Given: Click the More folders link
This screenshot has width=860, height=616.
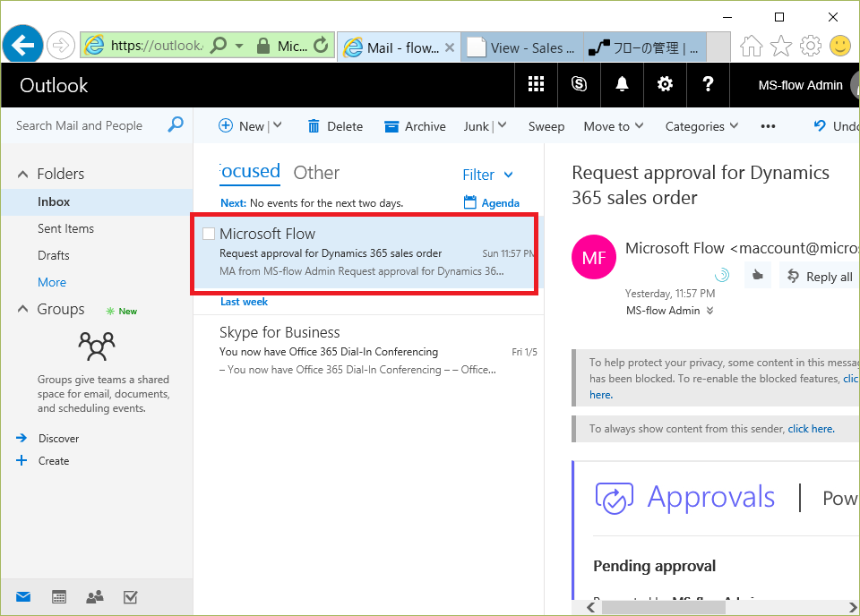Looking at the screenshot, I should click(x=52, y=282).
